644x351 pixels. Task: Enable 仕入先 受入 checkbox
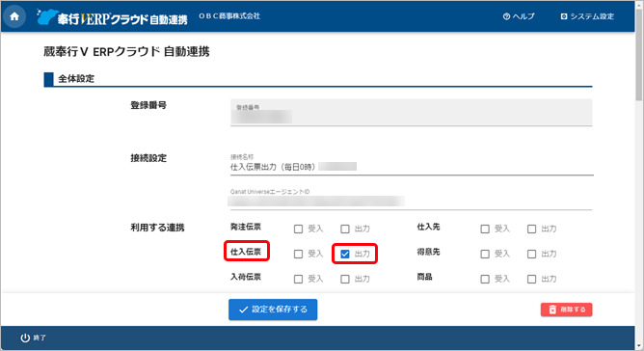click(485, 229)
